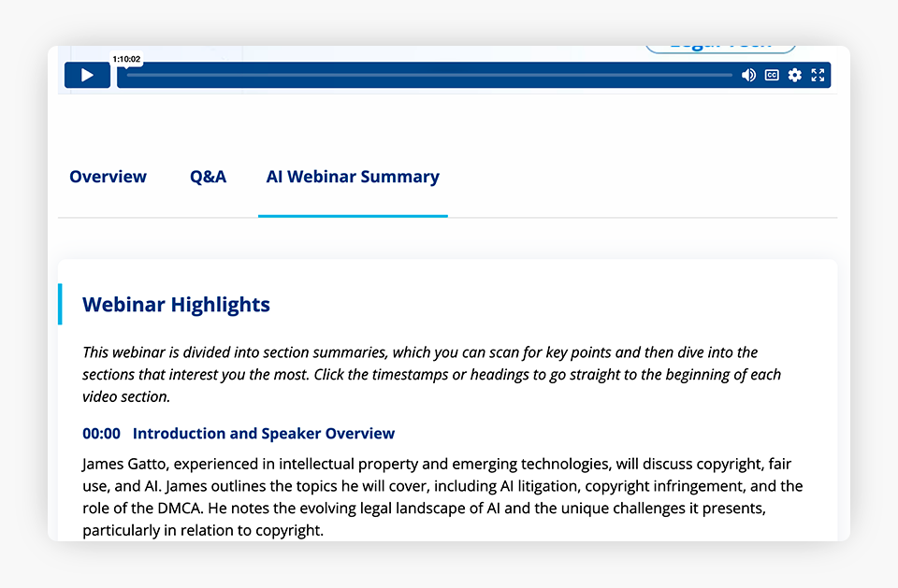Click the italic webinar description text
The image size is (898, 588).
point(430,374)
